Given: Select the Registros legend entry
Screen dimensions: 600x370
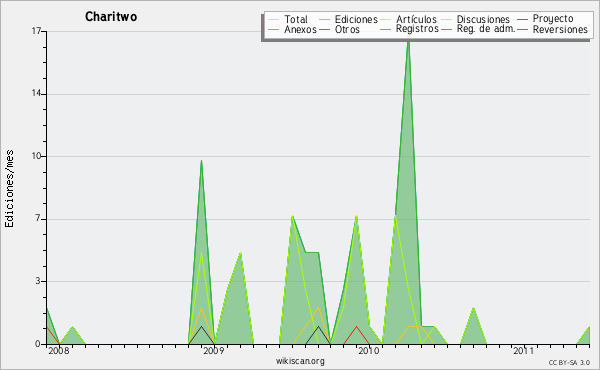Looking at the screenshot, I should (417, 29).
